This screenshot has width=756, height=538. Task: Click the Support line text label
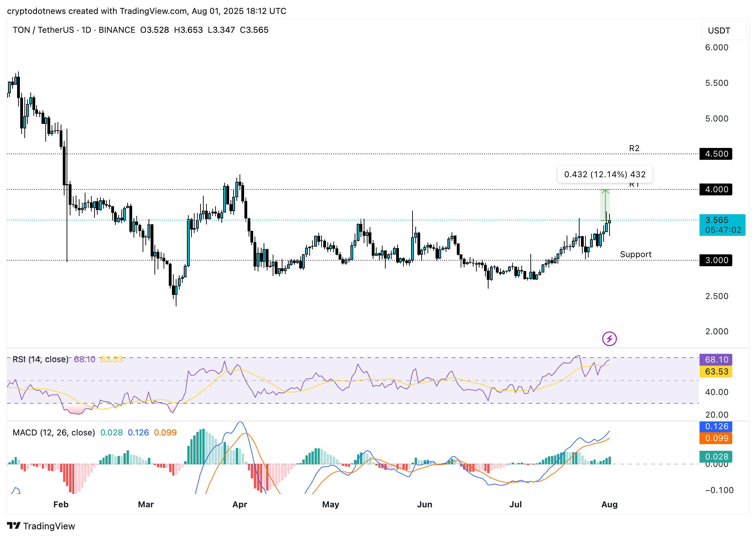pos(635,254)
